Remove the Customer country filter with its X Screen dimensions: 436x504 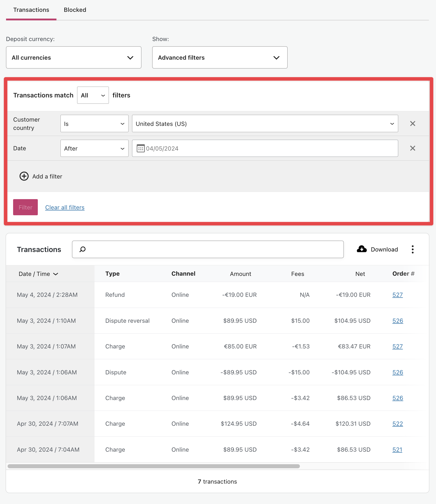413,123
